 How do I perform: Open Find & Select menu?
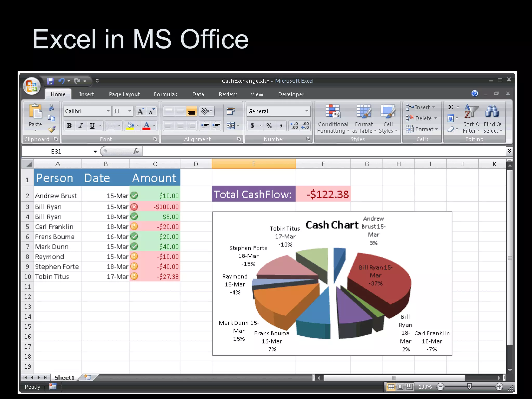coord(493,119)
